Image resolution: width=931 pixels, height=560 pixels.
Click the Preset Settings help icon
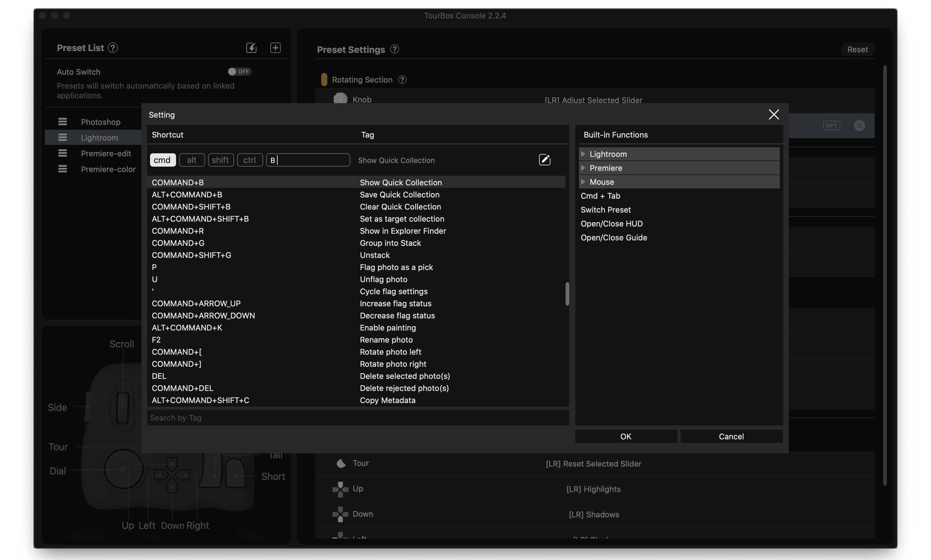(x=394, y=49)
